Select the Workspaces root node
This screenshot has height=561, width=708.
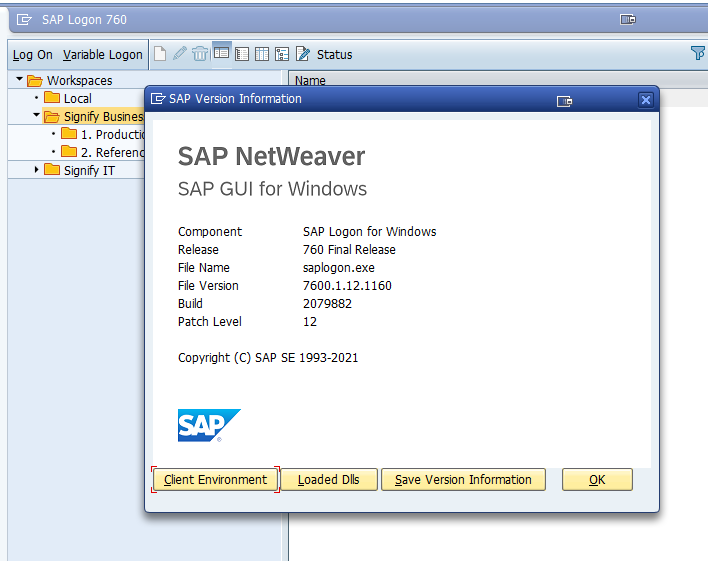tap(79, 80)
